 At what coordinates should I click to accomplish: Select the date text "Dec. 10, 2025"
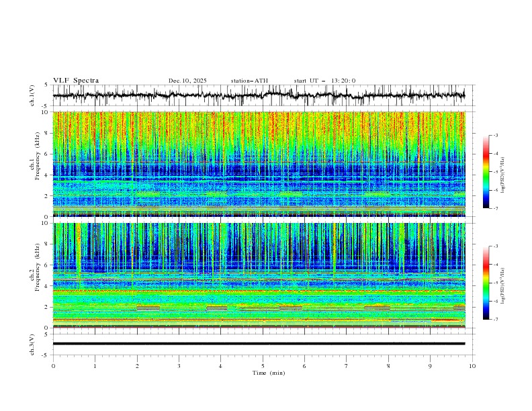click(187, 81)
